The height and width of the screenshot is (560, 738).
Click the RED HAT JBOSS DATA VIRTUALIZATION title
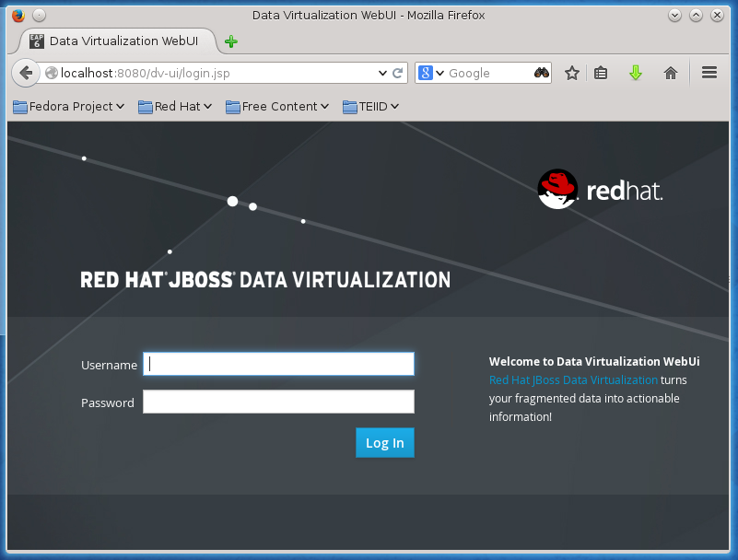(265, 280)
